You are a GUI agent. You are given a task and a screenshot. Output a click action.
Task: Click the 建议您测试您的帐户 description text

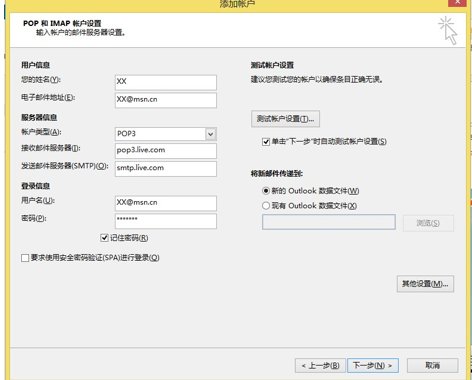click(x=317, y=80)
